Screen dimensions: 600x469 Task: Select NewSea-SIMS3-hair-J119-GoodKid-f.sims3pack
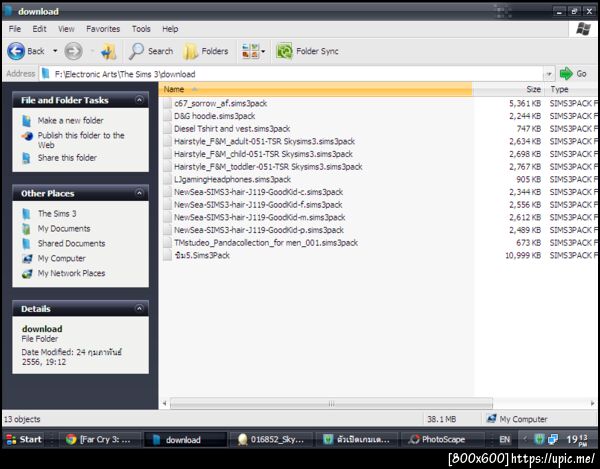pos(258,204)
